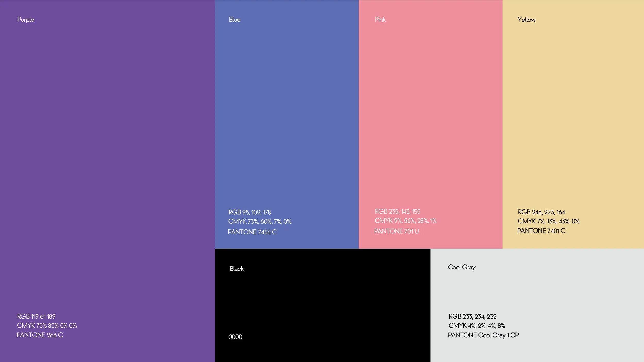Click 'PANTONE Cool Gray 1 CP' text
The image size is (644, 362).
pyautogui.click(x=483, y=335)
